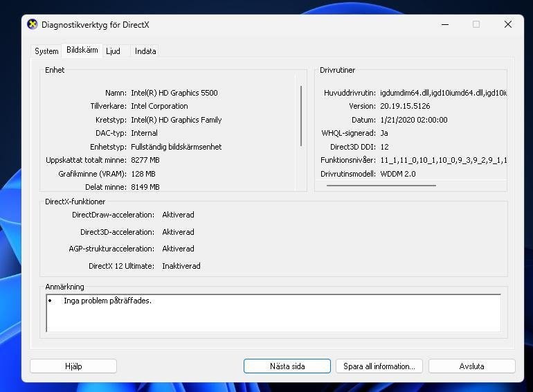This screenshot has height=392, width=533.
Task: Switch to the System tab
Action: [46, 51]
